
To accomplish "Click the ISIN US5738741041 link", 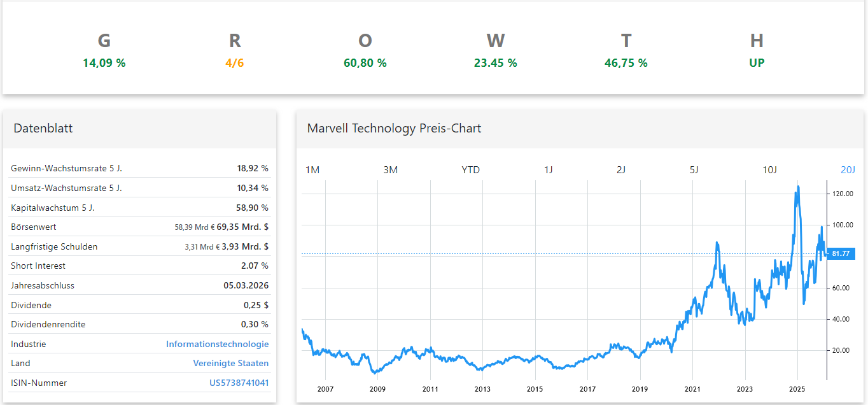I will click(240, 383).
